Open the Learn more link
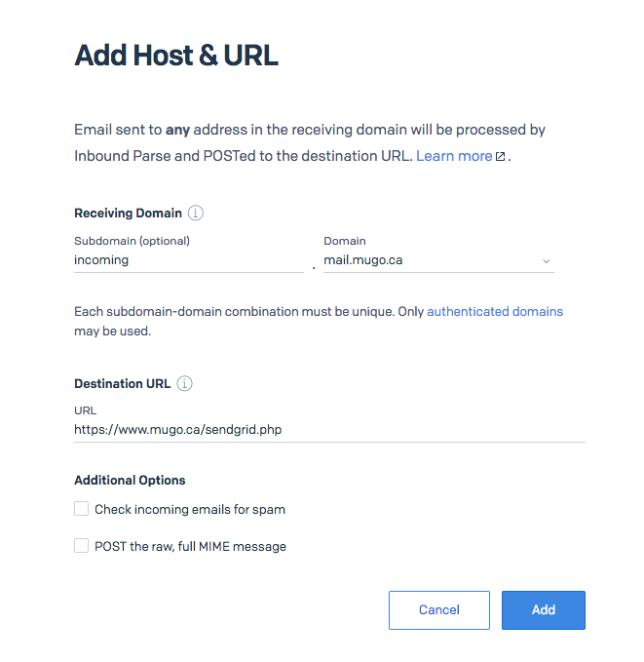Image resolution: width=644 pixels, height=662 pixels. click(x=454, y=156)
